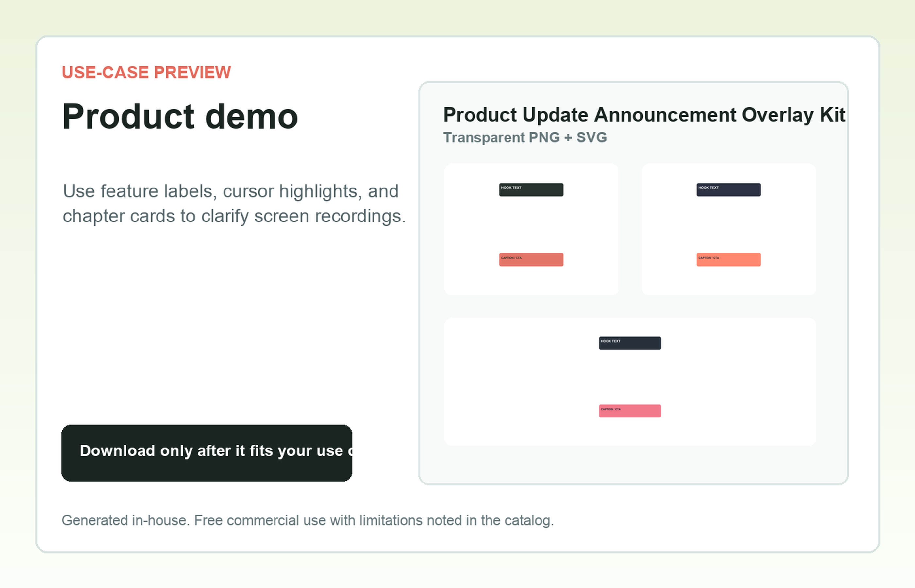Select the USE-CASE PREVIEW label
The width and height of the screenshot is (915, 588).
(x=146, y=73)
